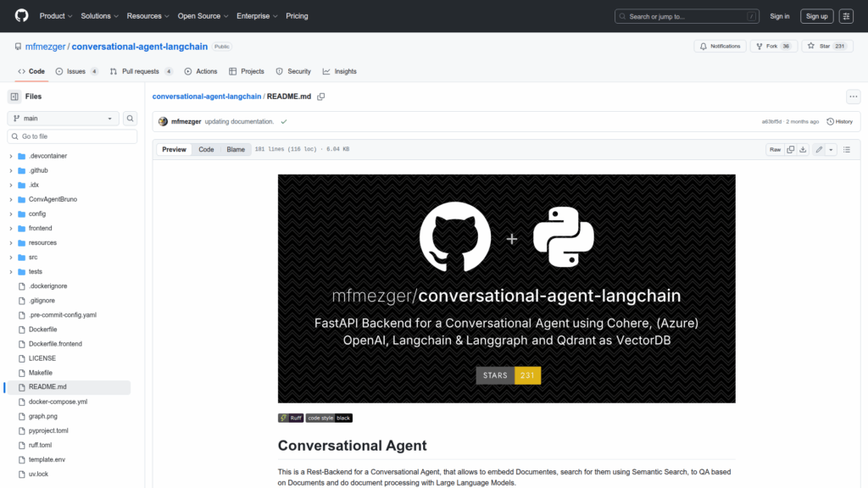Open the Enterprise menu

coord(257,16)
